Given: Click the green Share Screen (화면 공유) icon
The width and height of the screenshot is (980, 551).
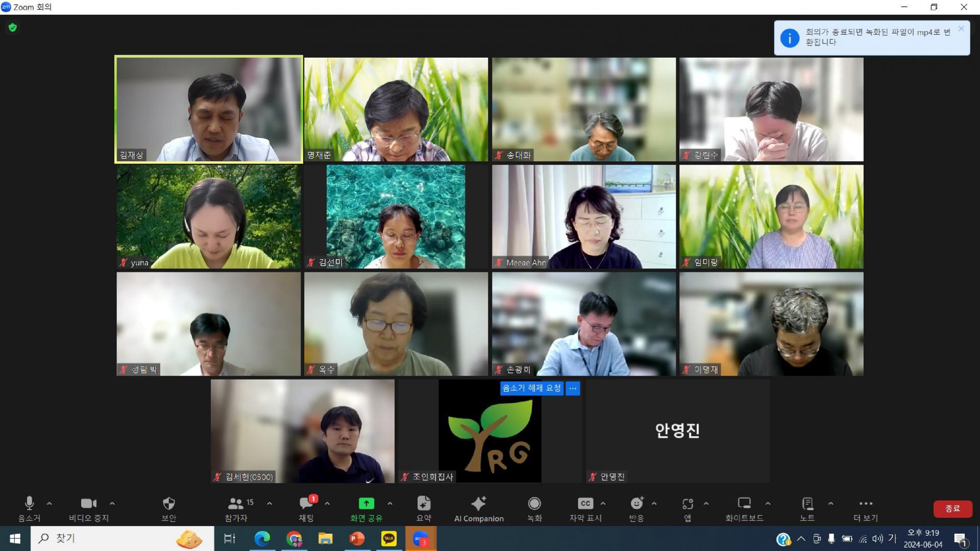Looking at the screenshot, I should (366, 504).
